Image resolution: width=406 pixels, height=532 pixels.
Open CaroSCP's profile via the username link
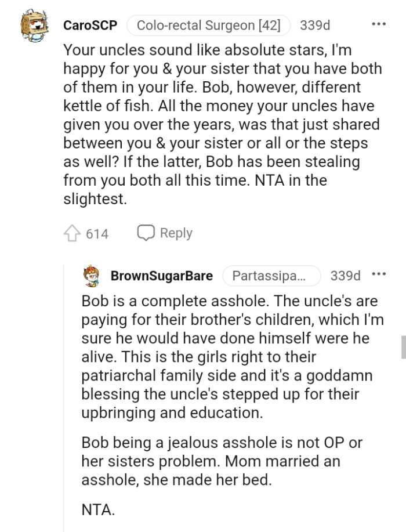tap(89, 25)
